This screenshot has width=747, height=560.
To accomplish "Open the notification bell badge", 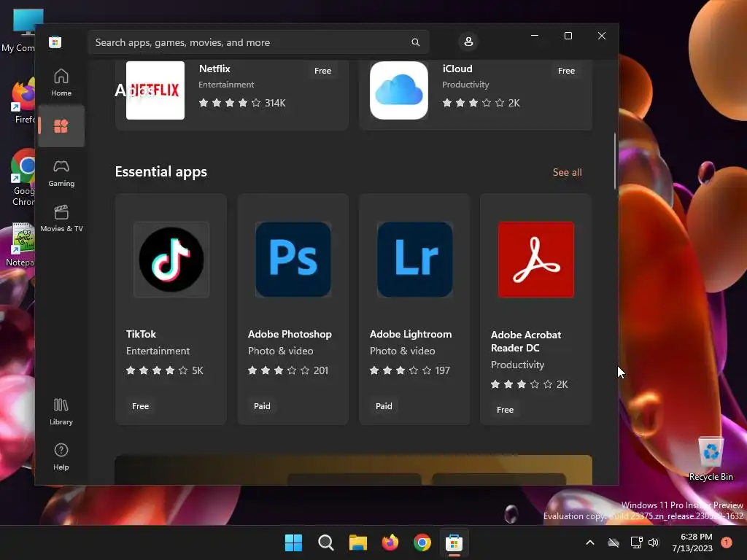I will [727, 542].
